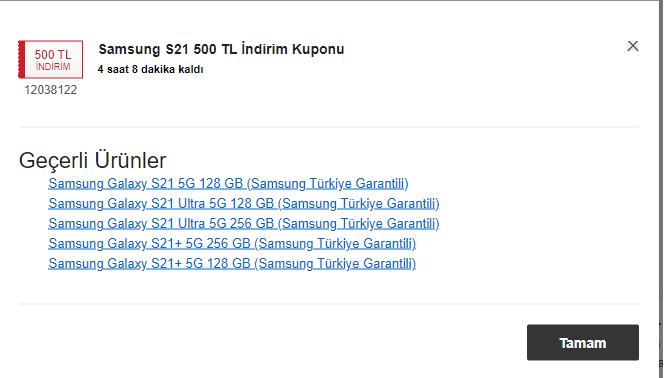Open the Galaxy S21 Ultra 5G 128 GB link
664x378 pixels.
click(x=244, y=204)
